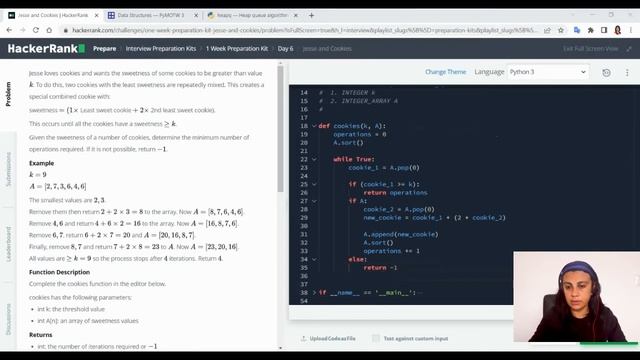Collapse the fold arrow on line 25
Screen dimensions: 640x360
coord(314,184)
